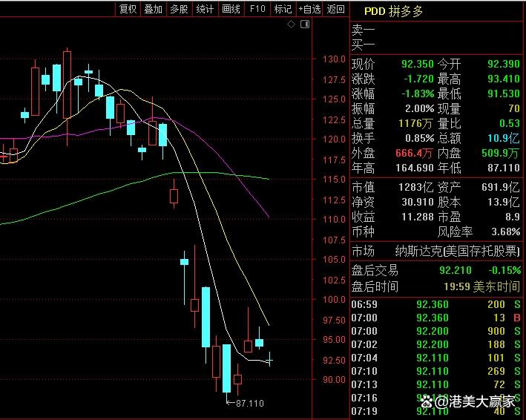
Task: Click the 纳斯达克 market label
Action: (x=457, y=252)
